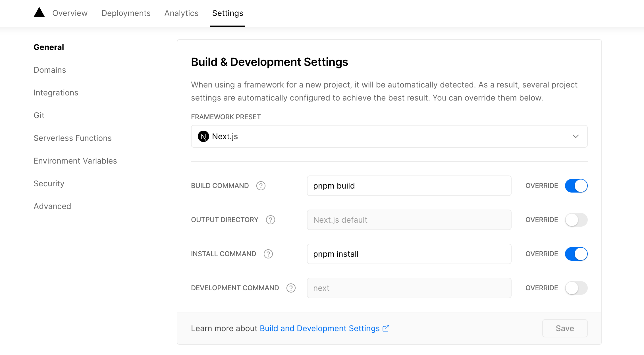The image size is (644, 355).
Task: Expand the Framework Preset chevron
Action: (576, 136)
